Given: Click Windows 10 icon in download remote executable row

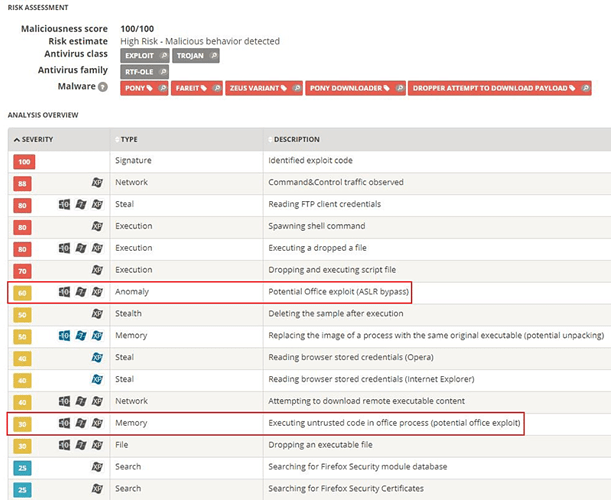Looking at the screenshot, I should [64, 401].
